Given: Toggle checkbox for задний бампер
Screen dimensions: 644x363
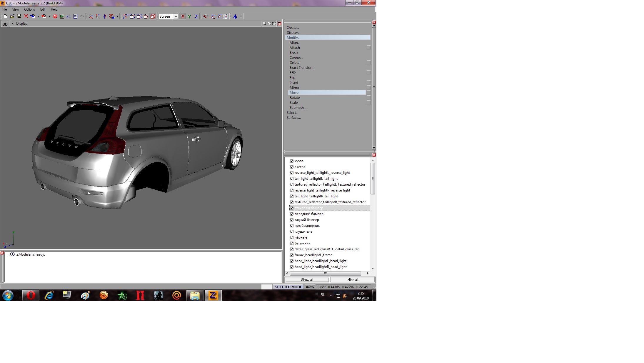Looking at the screenshot, I should [x=292, y=220].
